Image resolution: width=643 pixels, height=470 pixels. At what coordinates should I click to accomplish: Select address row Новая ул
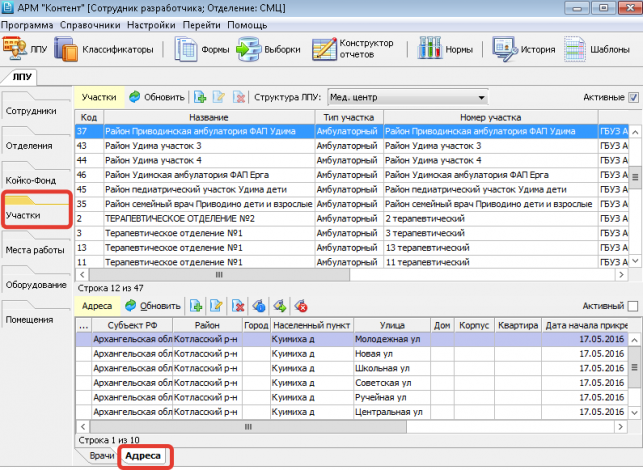pos(351,354)
